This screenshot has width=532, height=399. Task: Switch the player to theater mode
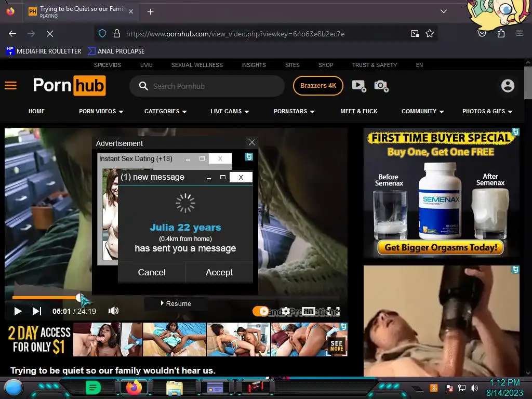(309, 311)
